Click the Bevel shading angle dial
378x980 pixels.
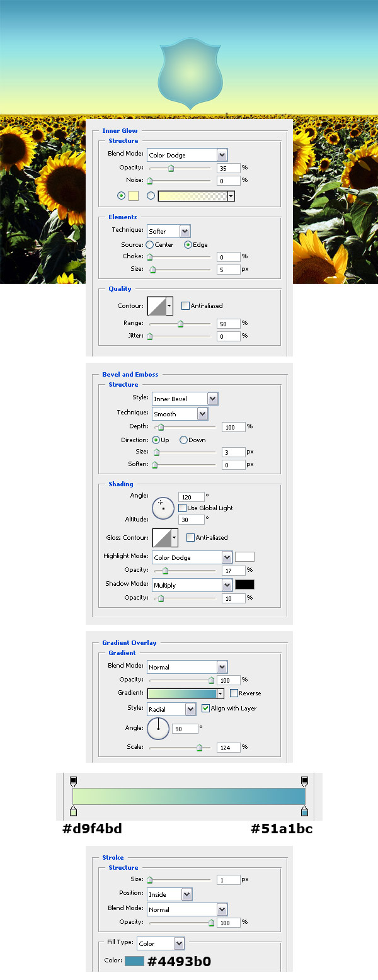coord(163,508)
